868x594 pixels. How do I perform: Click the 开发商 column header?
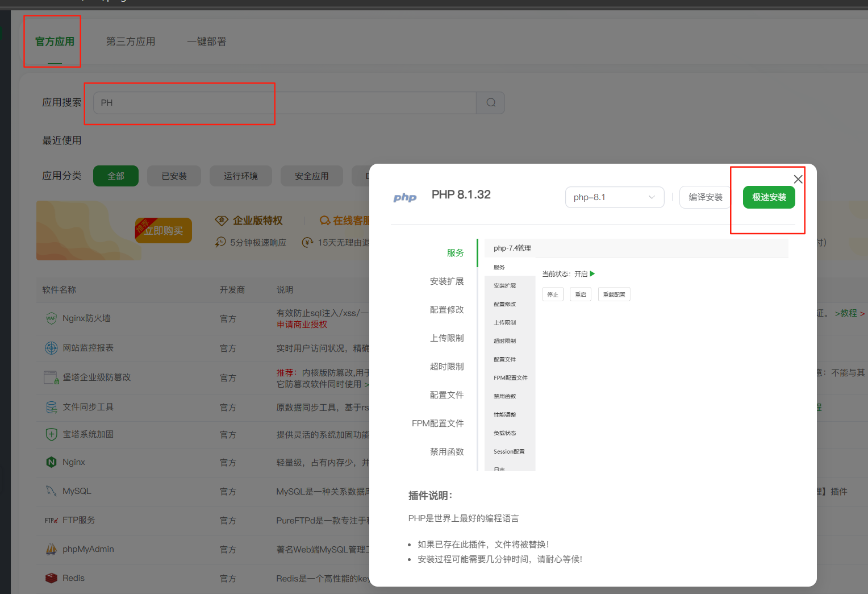point(232,290)
